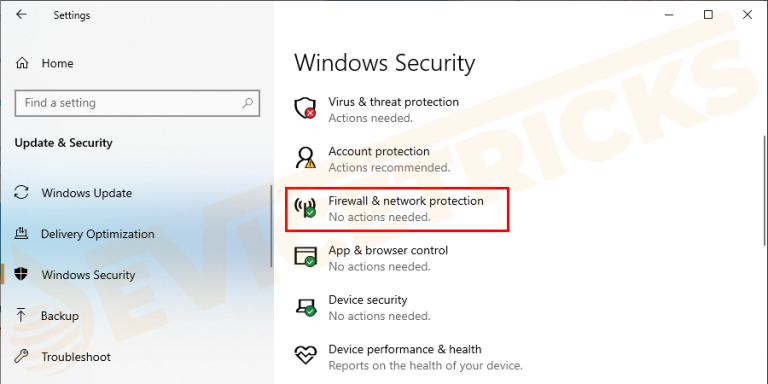The height and width of the screenshot is (384, 768).
Task: Click the back arrow in Settings header
Action: 21,15
